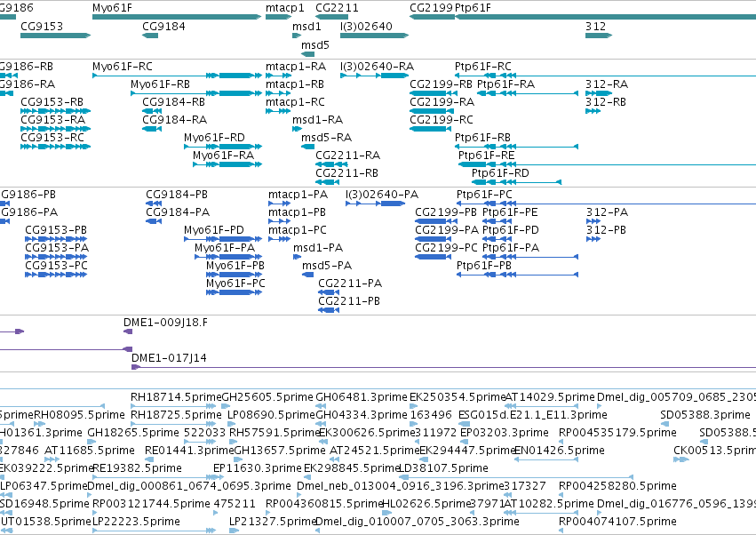Click protein label l(3)02640-PA
The image size is (756, 535).
(x=382, y=195)
